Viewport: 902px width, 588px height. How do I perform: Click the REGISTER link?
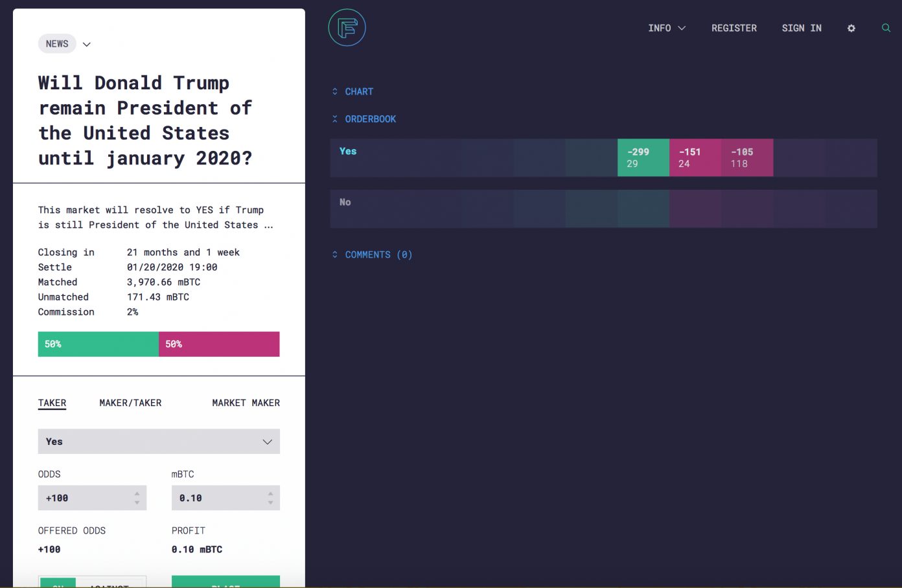tap(734, 28)
